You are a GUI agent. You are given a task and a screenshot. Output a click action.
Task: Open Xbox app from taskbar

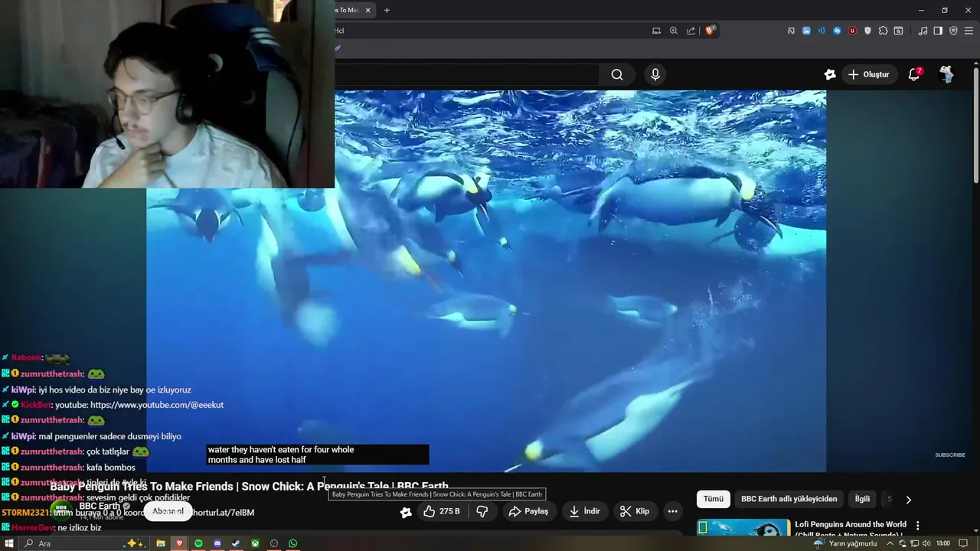(255, 543)
